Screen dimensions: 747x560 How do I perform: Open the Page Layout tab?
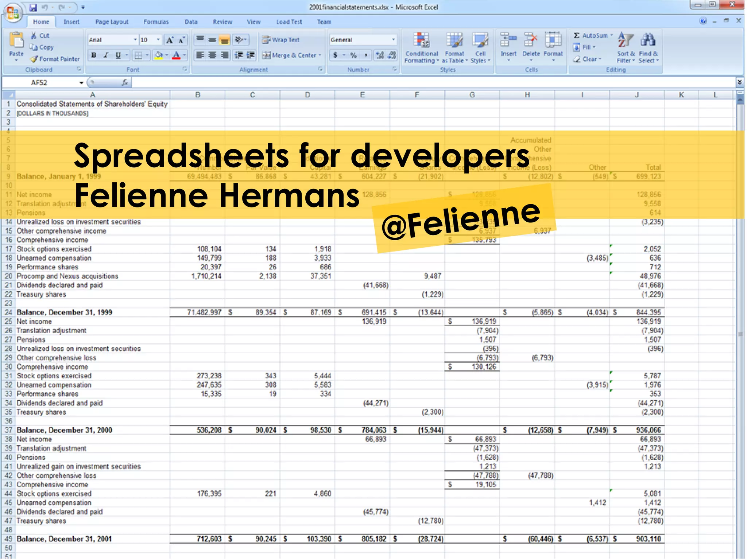[x=112, y=22]
